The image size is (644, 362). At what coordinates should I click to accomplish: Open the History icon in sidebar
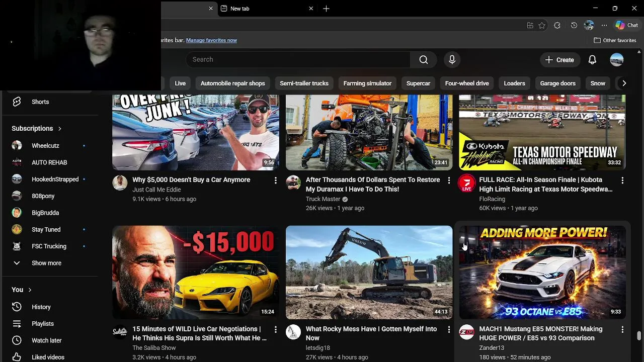pos(17,307)
